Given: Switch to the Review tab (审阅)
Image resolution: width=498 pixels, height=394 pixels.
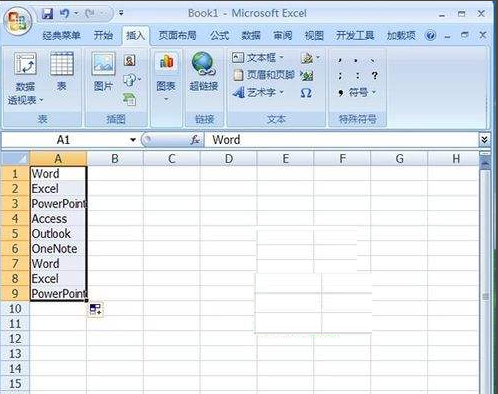Looking at the screenshot, I should point(282,35).
